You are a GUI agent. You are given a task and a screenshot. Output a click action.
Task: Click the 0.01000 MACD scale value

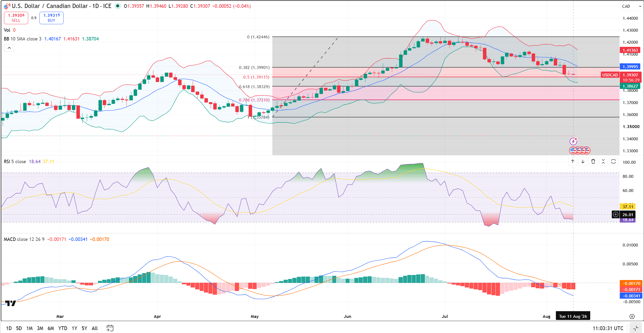coord(630,245)
